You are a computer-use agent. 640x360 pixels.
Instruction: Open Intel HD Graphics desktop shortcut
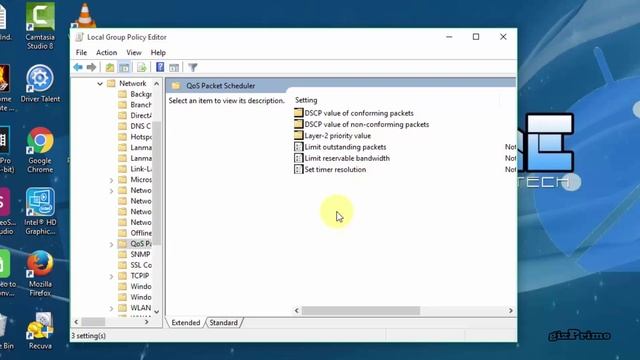click(x=40, y=211)
